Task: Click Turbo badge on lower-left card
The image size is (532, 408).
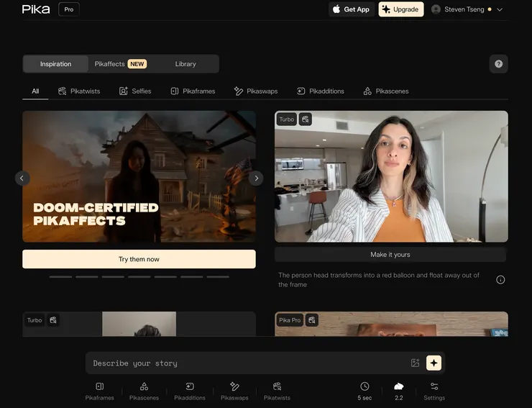Action: (35, 320)
